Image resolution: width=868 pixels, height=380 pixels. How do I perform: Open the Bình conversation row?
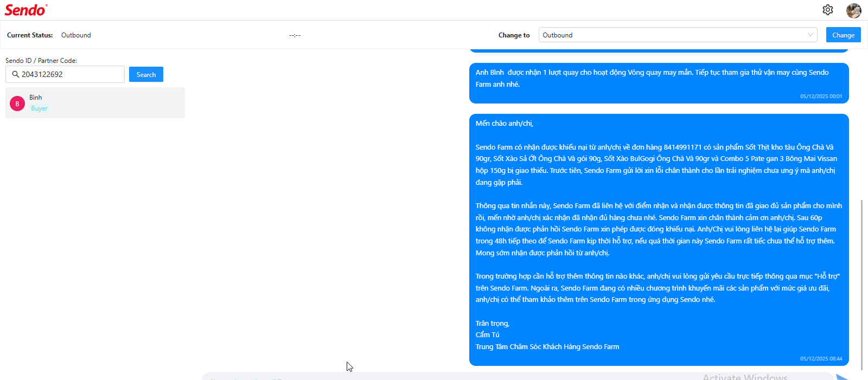coord(95,102)
